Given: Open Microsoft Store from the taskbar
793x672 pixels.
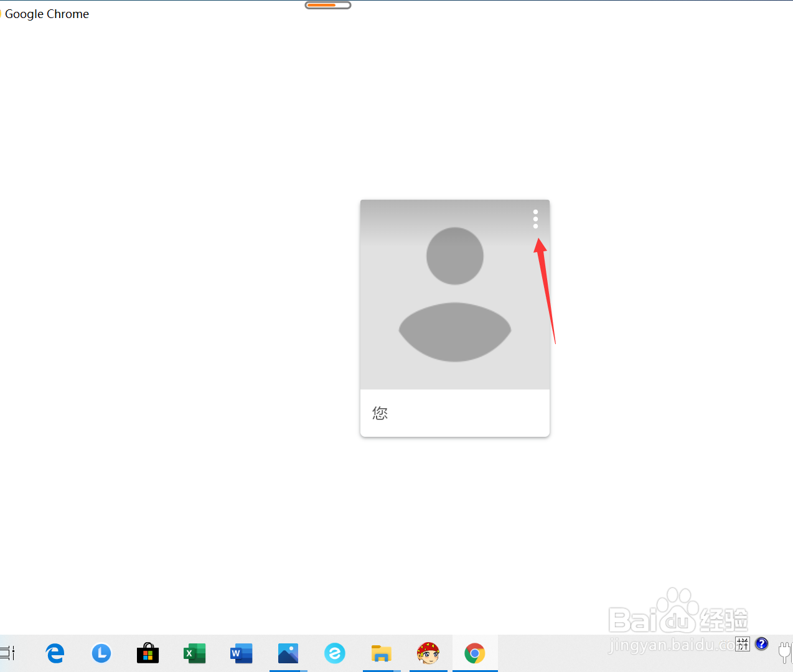Looking at the screenshot, I should [x=148, y=653].
